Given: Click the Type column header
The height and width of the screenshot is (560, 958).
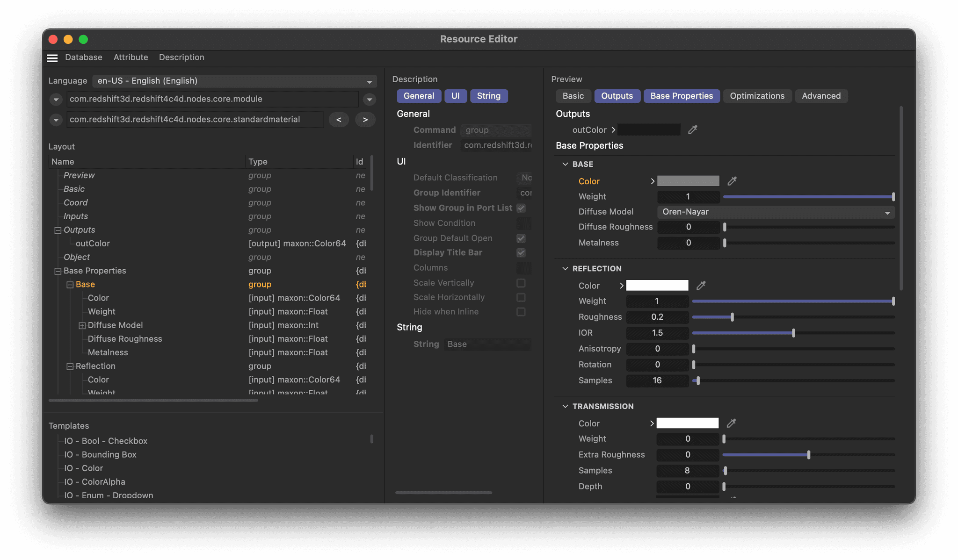Looking at the screenshot, I should pos(299,162).
